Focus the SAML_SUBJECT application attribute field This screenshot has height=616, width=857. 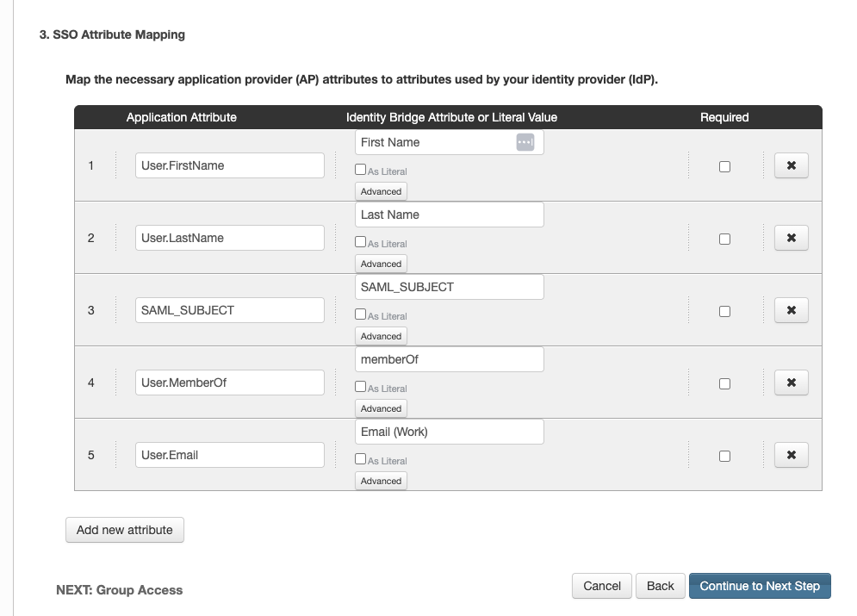point(230,310)
